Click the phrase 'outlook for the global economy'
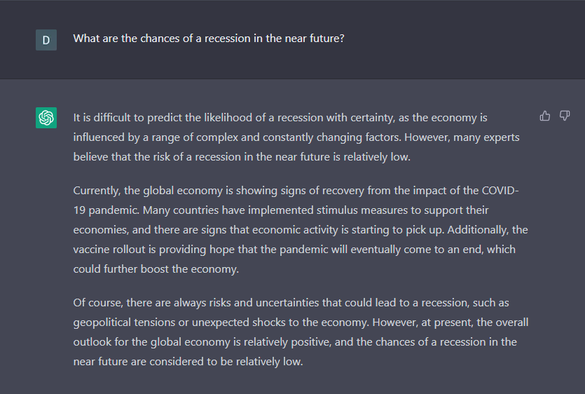The image size is (585, 394). click(x=151, y=342)
